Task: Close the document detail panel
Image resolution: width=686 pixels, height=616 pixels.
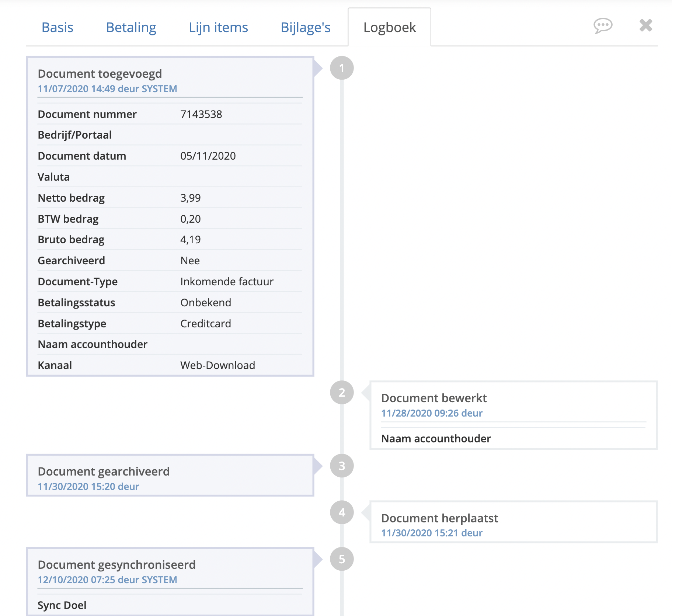Action: pyautogui.click(x=646, y=25)
